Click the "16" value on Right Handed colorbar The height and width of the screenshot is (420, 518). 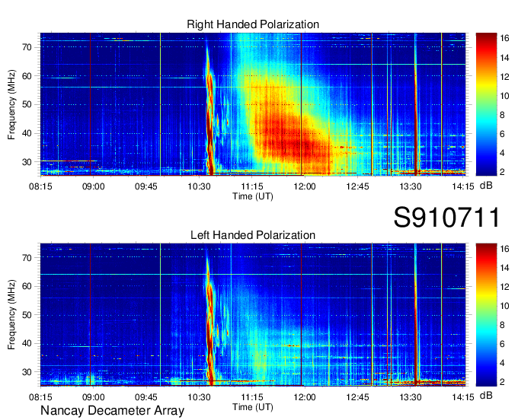[x=504, y=38]
